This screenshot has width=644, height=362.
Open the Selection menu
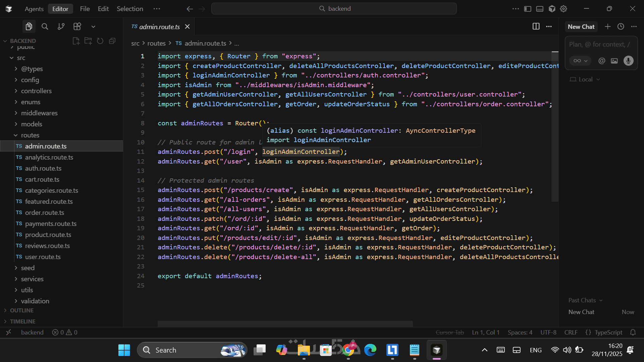(x=130, y=9)
